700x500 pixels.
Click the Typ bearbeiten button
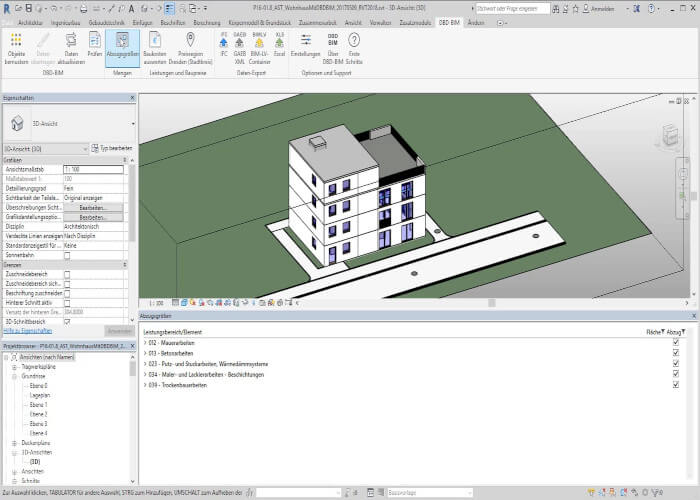112,148
